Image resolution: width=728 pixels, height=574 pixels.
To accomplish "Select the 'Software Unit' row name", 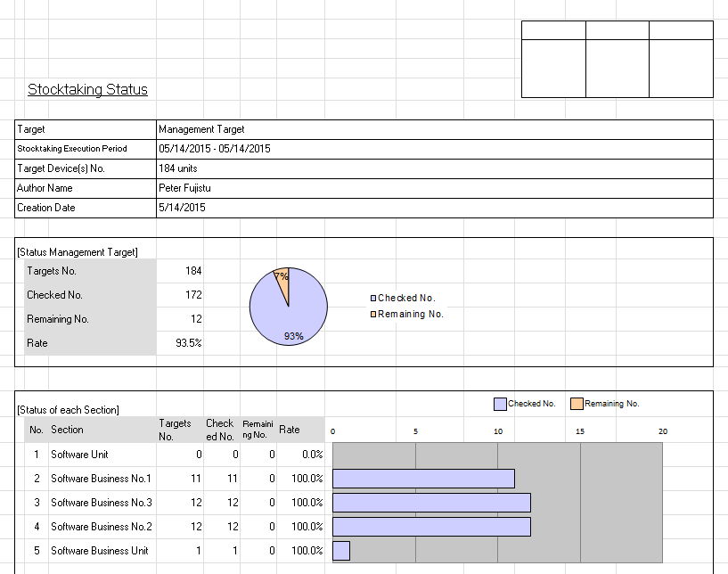I will coord(79,455).
